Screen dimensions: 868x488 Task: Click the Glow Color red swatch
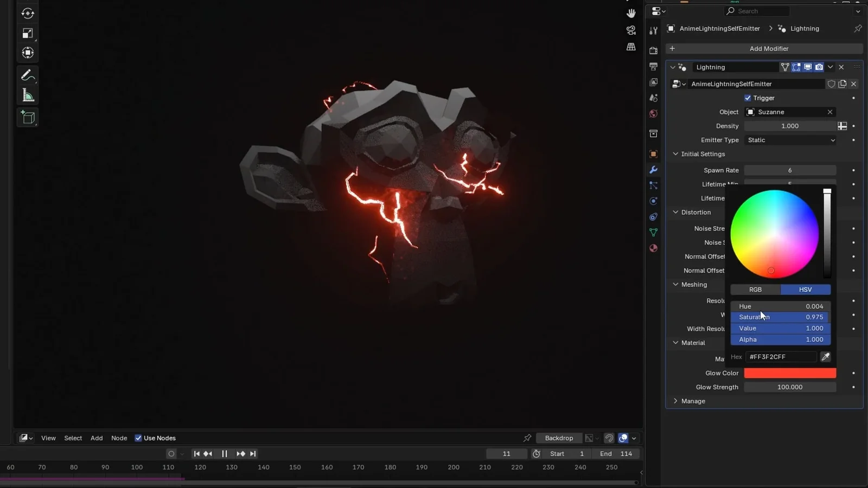pyautogui.click(x=790, y=373)
